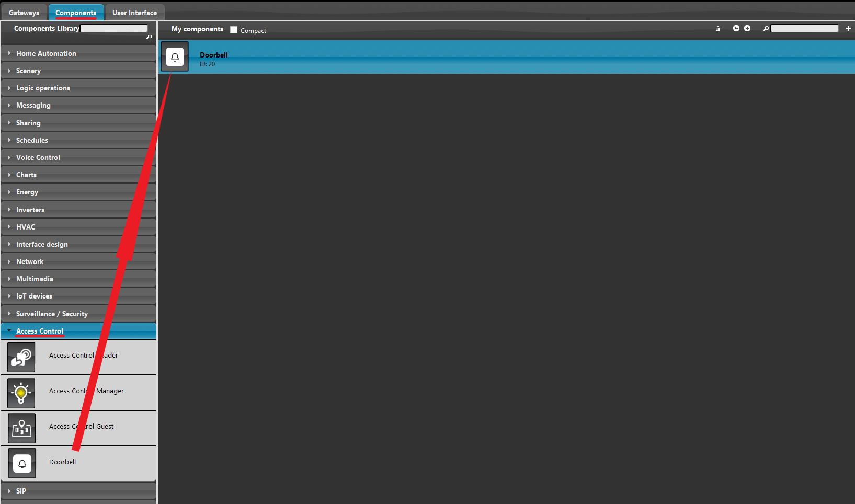
Task: Expand the Messaging category
Action: tap(78, 105)
